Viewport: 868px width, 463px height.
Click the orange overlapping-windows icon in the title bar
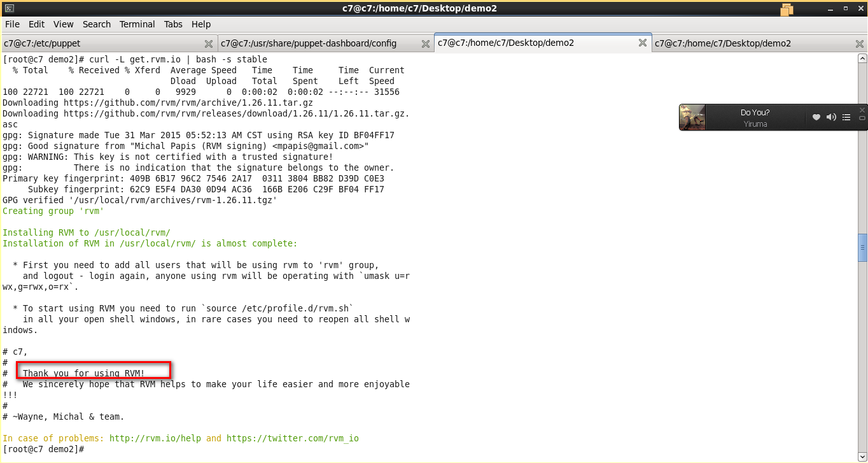point(787,9)
